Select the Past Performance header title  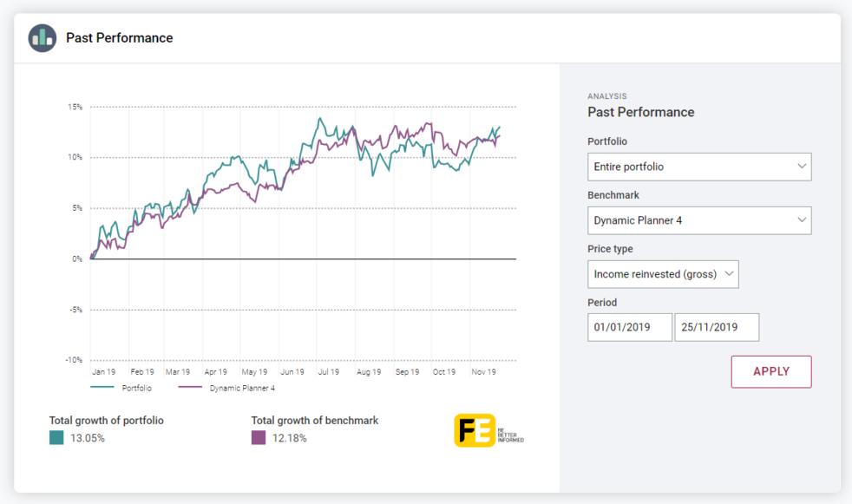[121, 38]
